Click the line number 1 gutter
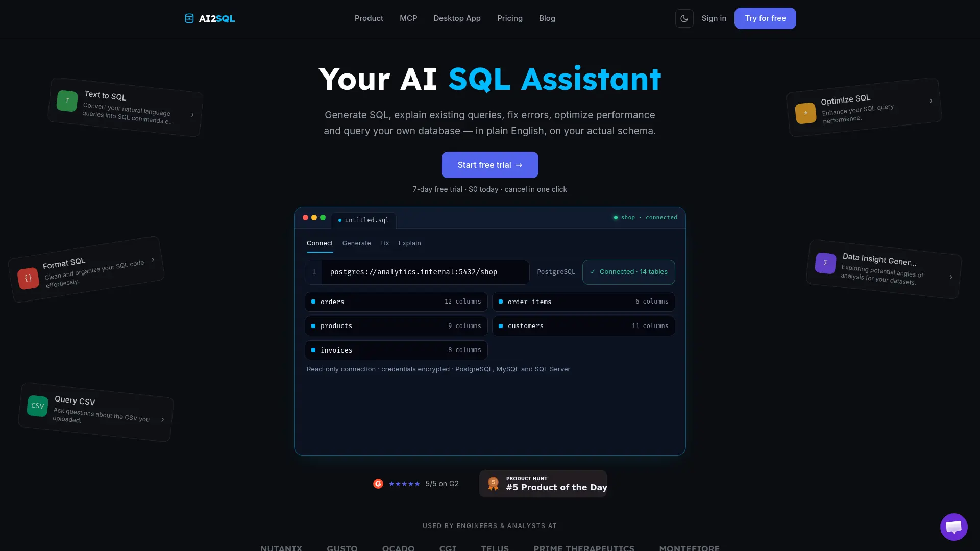Image resolution: width=980 pixels, height=551 pixels. [x=314, y=272]
